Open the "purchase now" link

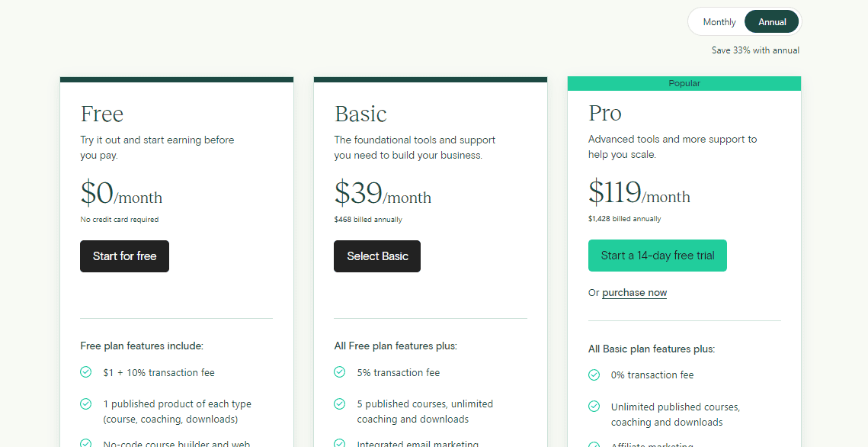click(634, 292)
